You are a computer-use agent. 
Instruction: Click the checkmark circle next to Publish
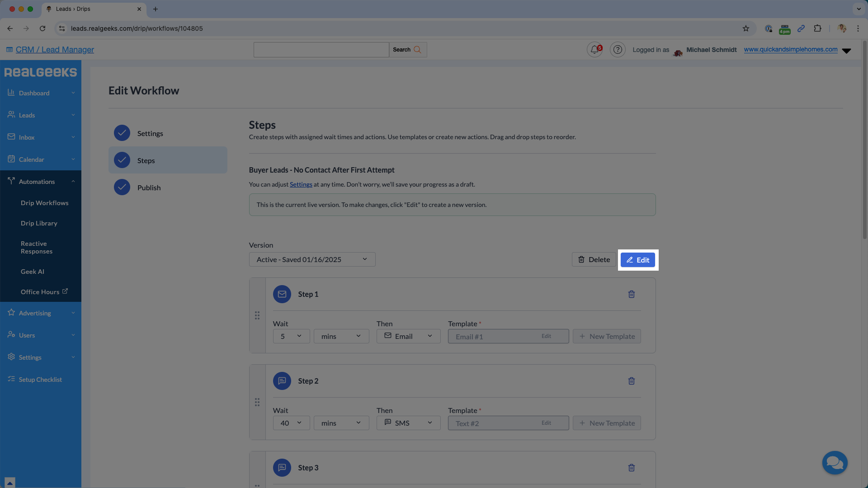point(122,187)
